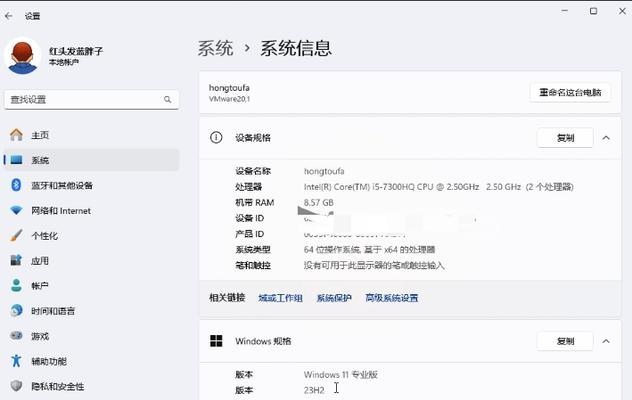Click the Privacy (隐私和安全性) shield icon
632x400 pixels.
16,386
